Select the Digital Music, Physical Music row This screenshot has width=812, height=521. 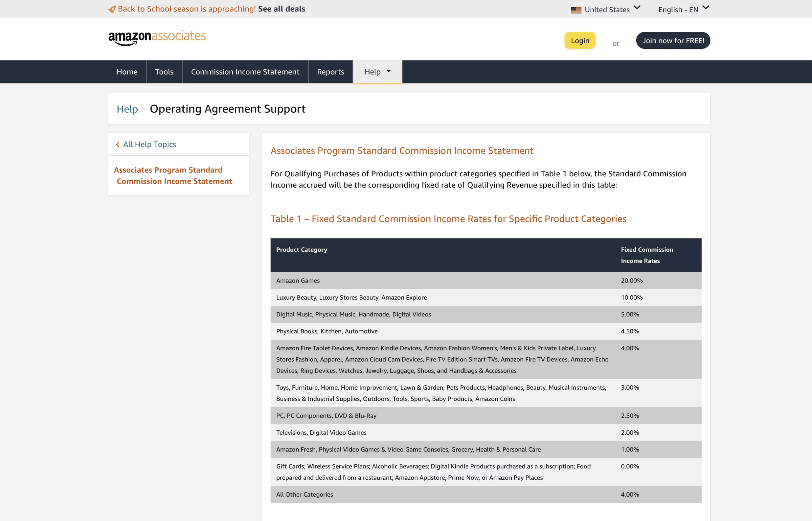coord(486,314)
